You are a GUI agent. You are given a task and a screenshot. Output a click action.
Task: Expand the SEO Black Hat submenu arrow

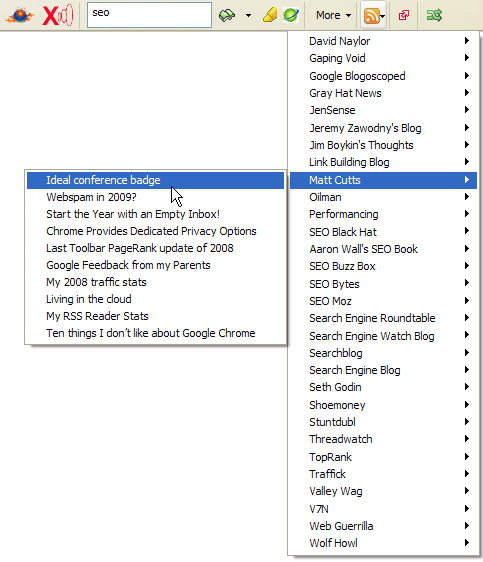click(467, 231)
